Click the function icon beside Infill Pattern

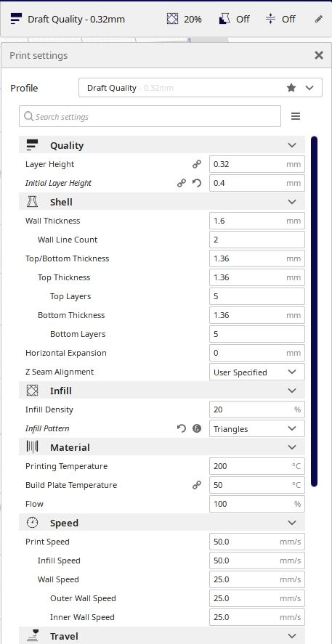pos(197,429)
